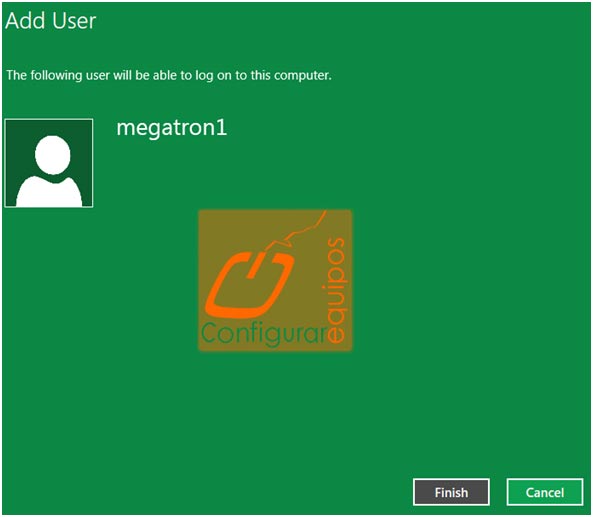Click the following user description sentence
Image resolution: width=593 pixels, height=517 pixels.
[169, 75]
